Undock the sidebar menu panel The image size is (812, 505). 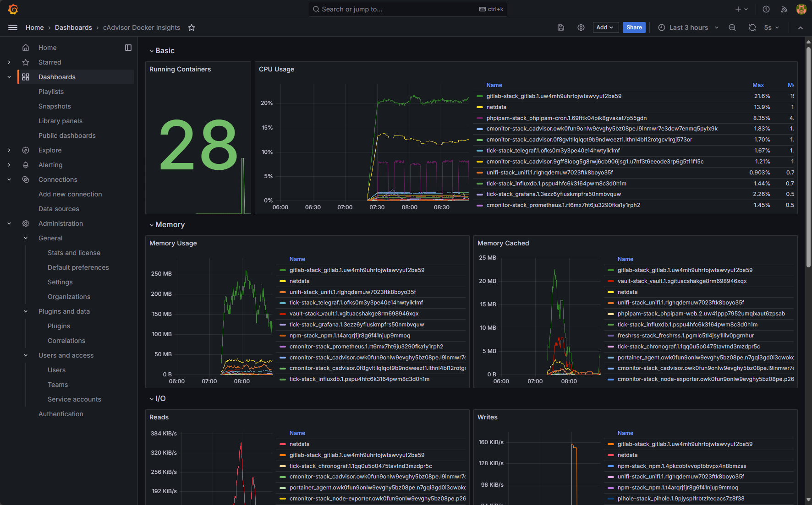pyautogui.click(x=128, y=48)
